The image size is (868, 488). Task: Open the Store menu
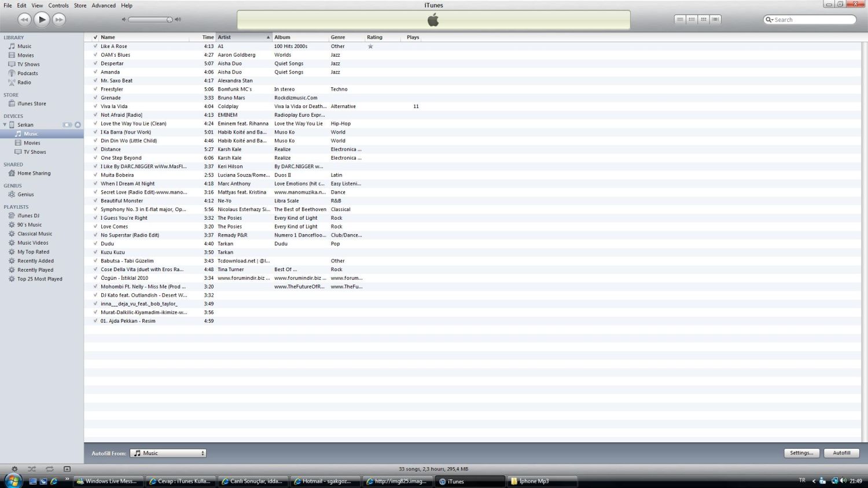(80, 5)
